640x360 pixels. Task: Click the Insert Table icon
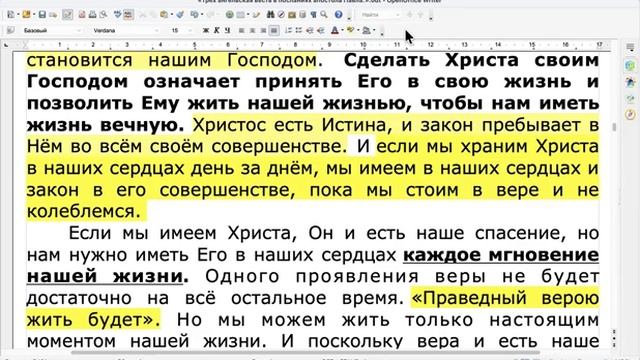pos(241,15)
